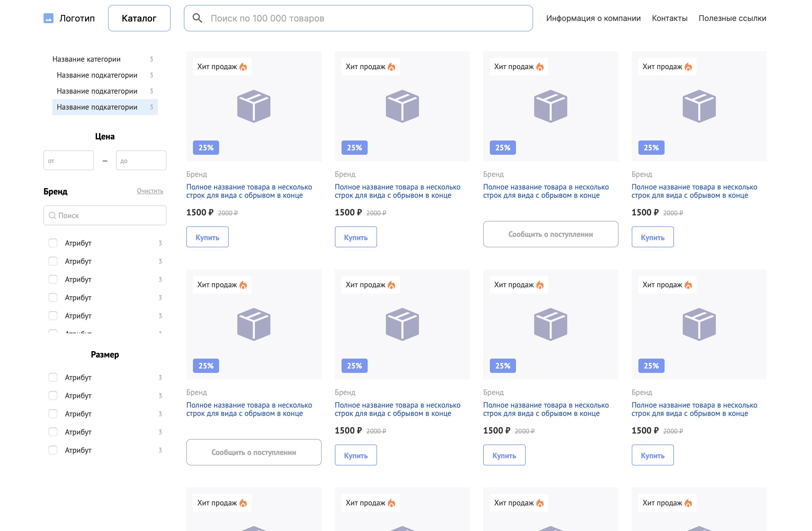Check the second Атрибут checkbox under Бренд
812x531 pixels.
(x=53, y=261)
